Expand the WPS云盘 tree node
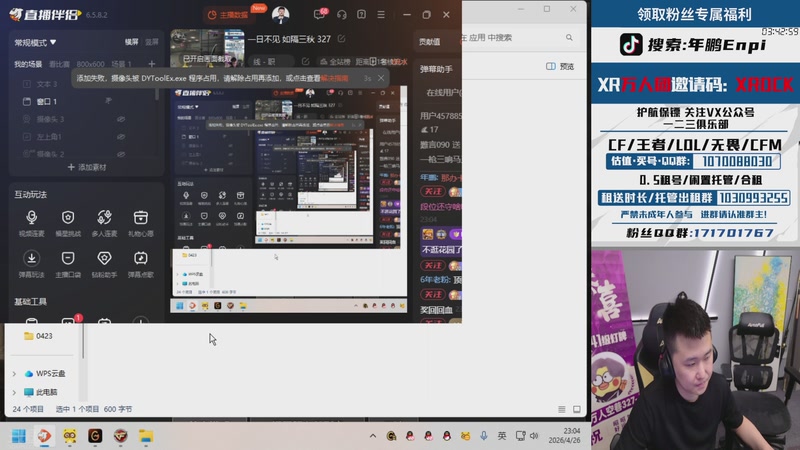Screen dimensions: 800x450 pyautogui.click(x=14, y=373)
